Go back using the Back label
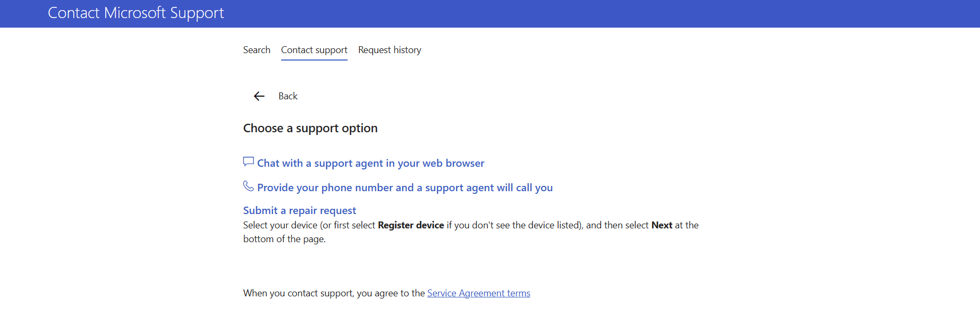 (288, 96)
